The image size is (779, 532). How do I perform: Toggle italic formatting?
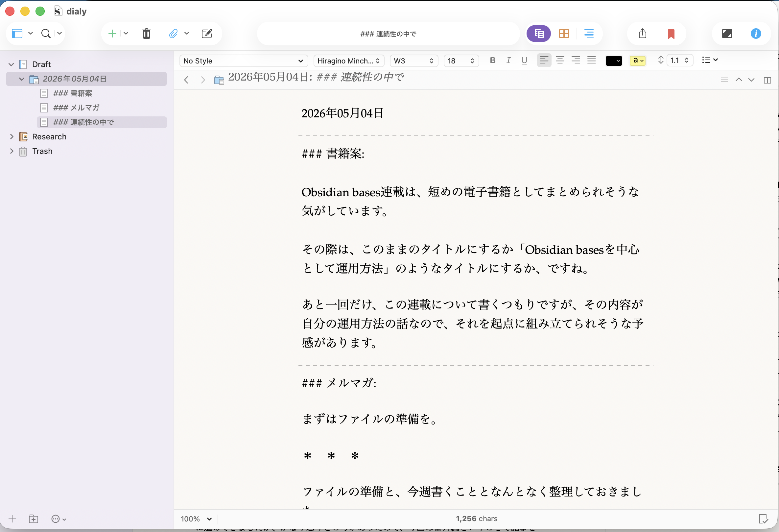pos(508,60)
